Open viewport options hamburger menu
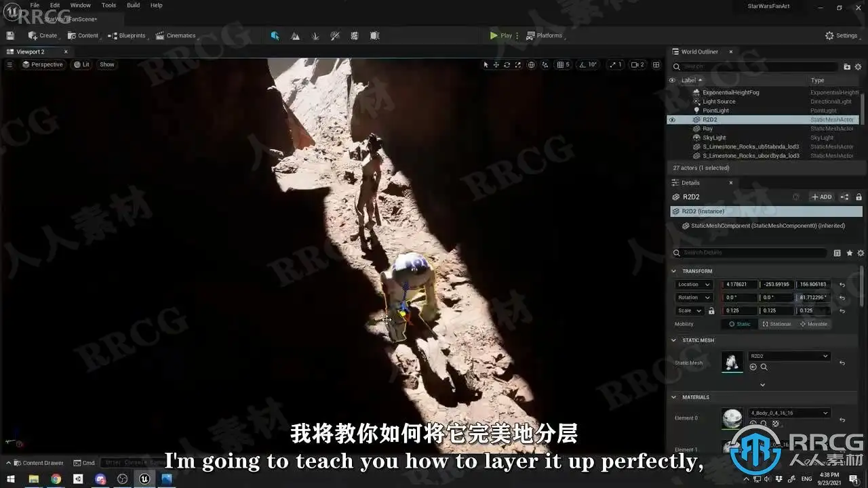This screenshot has width=868, height=488. (x=9, y=64)
